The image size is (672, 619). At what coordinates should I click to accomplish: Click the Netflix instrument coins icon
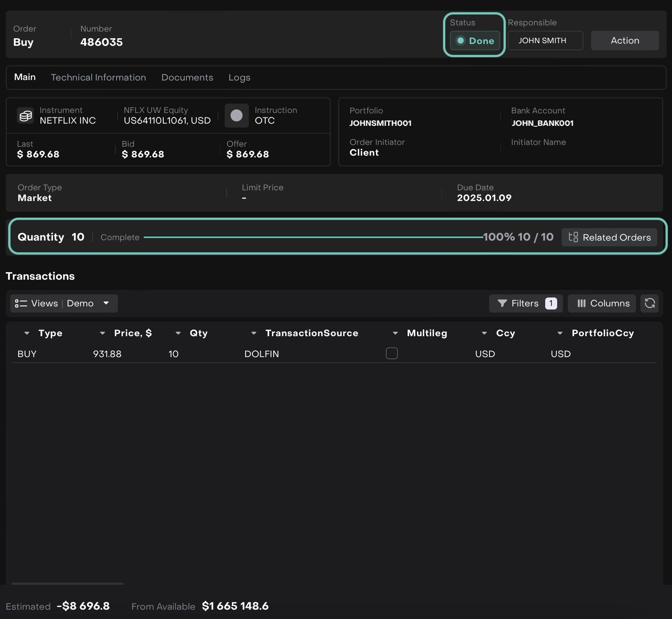click(x=26, y=116)
